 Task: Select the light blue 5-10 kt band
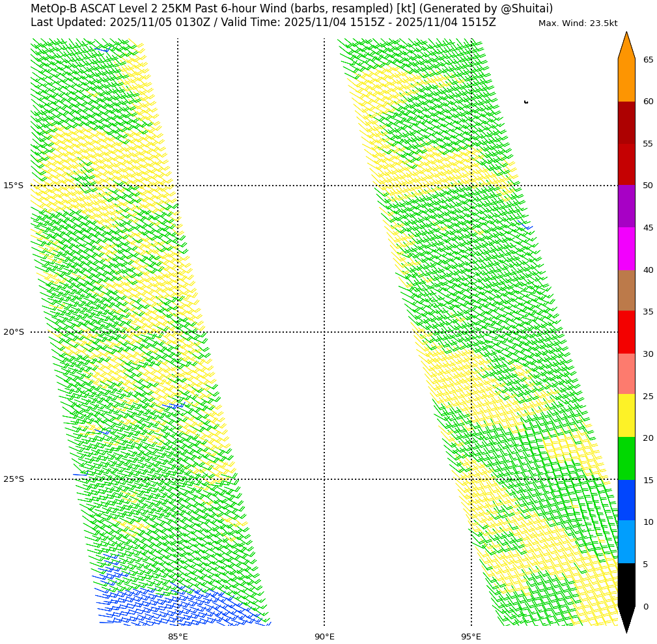click(x=626, y=542)
